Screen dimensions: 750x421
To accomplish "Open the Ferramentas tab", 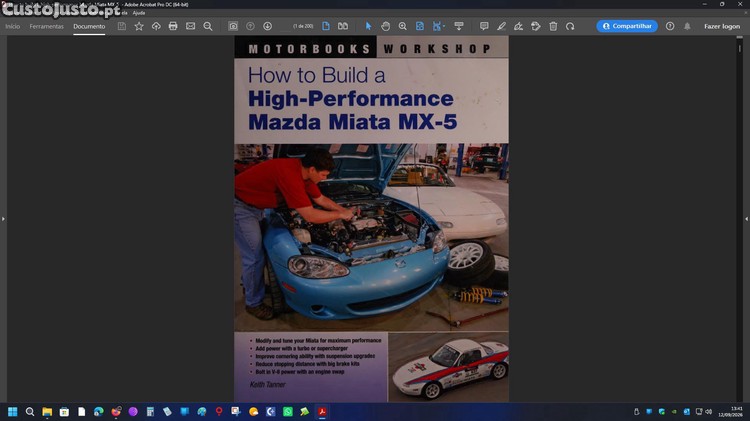I will (x=46, y=26).
